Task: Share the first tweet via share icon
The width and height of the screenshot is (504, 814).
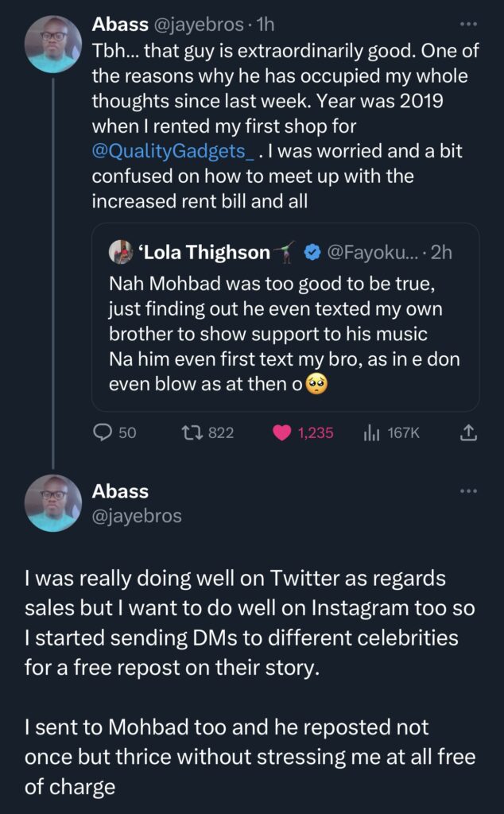Action: pos(469,432)
